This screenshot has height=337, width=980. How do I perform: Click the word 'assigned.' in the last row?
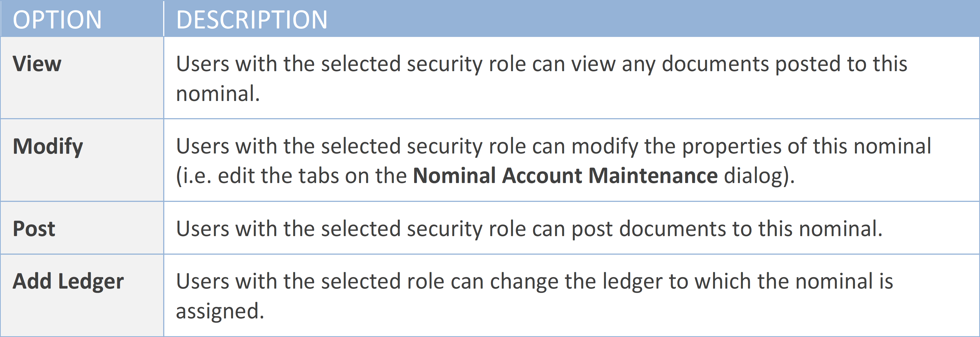coord(220,311)
